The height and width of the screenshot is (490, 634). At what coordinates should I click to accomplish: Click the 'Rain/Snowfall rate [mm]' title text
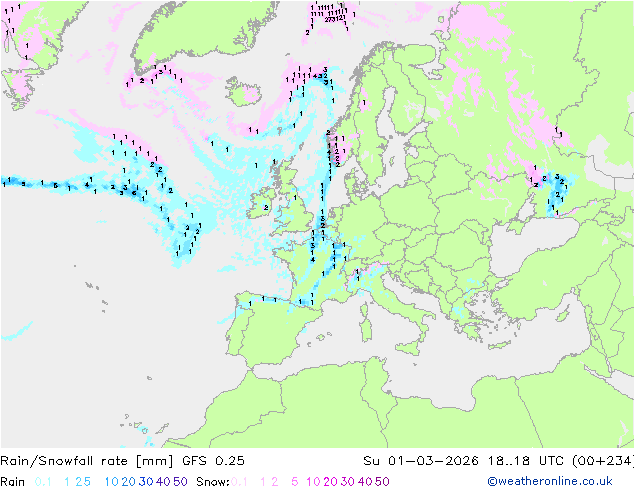click(x=87, y=461)
